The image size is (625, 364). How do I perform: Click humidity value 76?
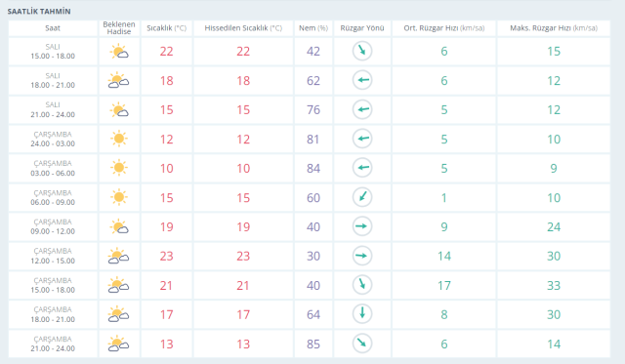pyautogui.click(x=313, y=110)
